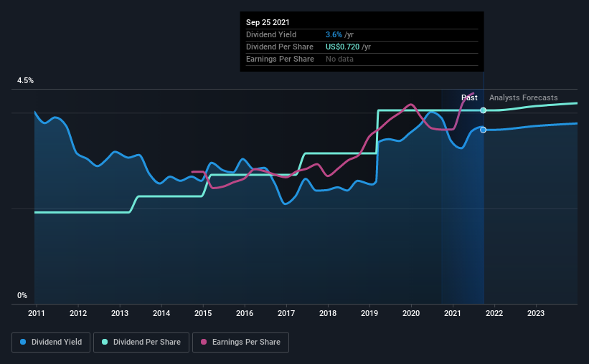Screen dimensions: 589x364
Task: Select the Past section label
Action: coord(469,97)
